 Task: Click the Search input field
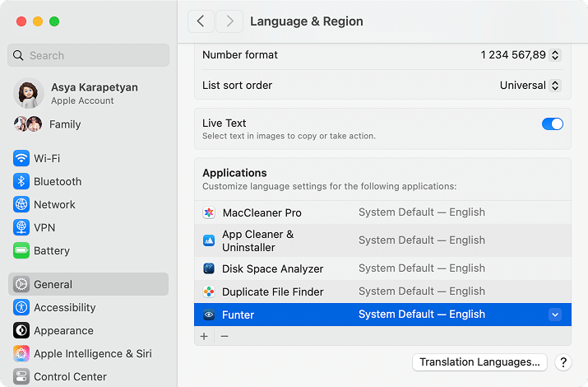(x=89, y=55)
